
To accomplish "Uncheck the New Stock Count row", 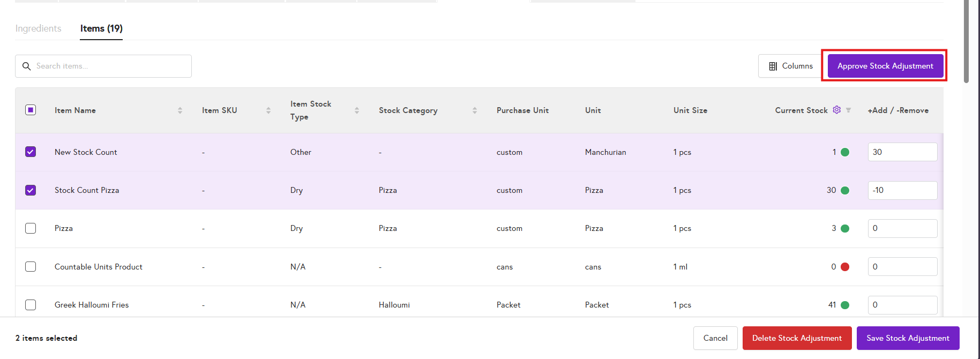I will tap(31, 152).
